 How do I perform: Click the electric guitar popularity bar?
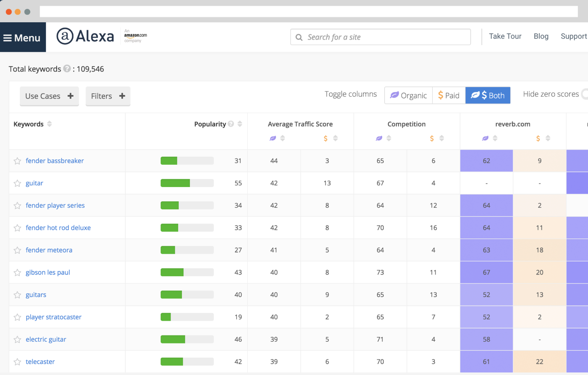187,339
